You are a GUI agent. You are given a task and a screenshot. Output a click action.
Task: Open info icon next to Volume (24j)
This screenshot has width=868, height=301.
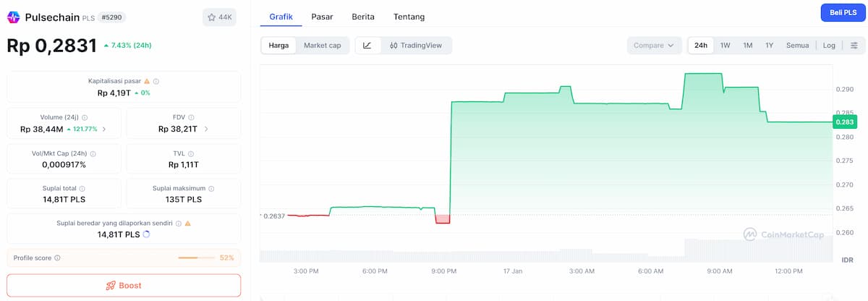(x=85, y=117)
